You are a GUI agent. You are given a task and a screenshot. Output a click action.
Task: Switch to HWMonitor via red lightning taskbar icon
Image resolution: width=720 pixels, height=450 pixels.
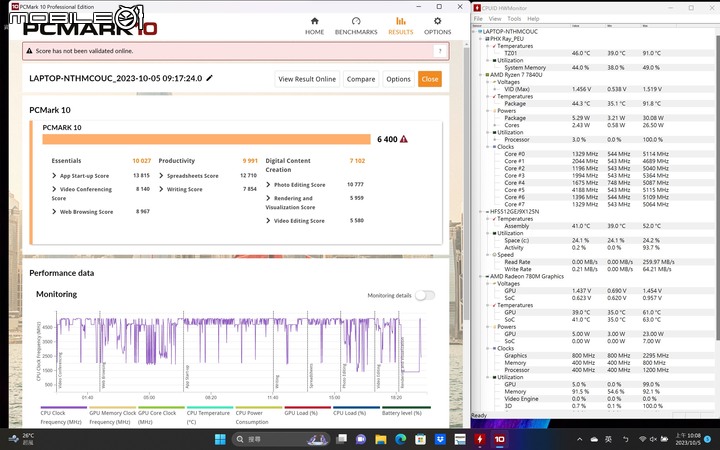pos(479,439)
